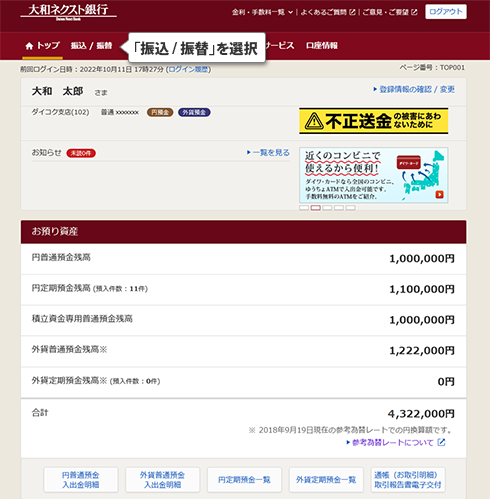
Task: Click the 外貨定期預金一覧 button
Action: click(x=326, y=480)
